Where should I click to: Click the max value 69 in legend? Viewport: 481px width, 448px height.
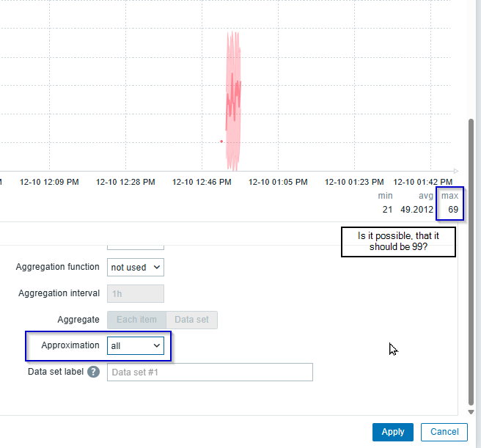(453, 210)
